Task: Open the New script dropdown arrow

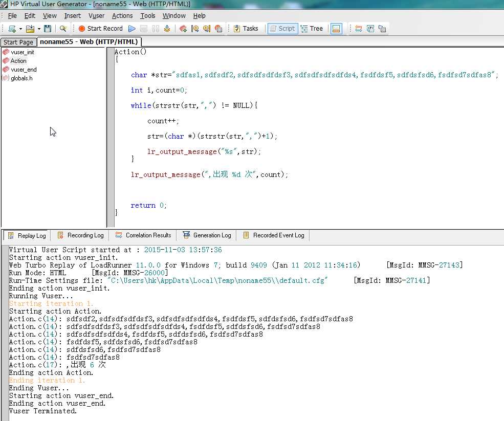Action: pyautogui.click(x=20, y=29)
